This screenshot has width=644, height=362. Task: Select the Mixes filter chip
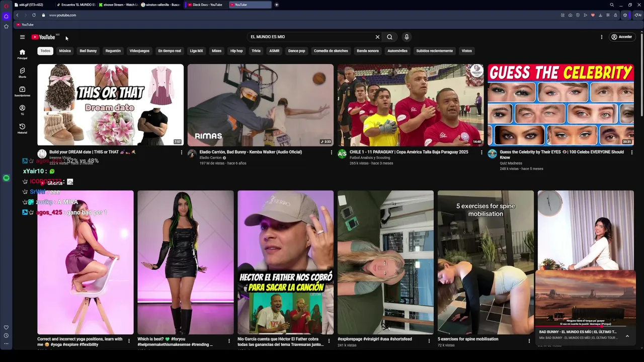pyautogui.click(x=216, y=51)
